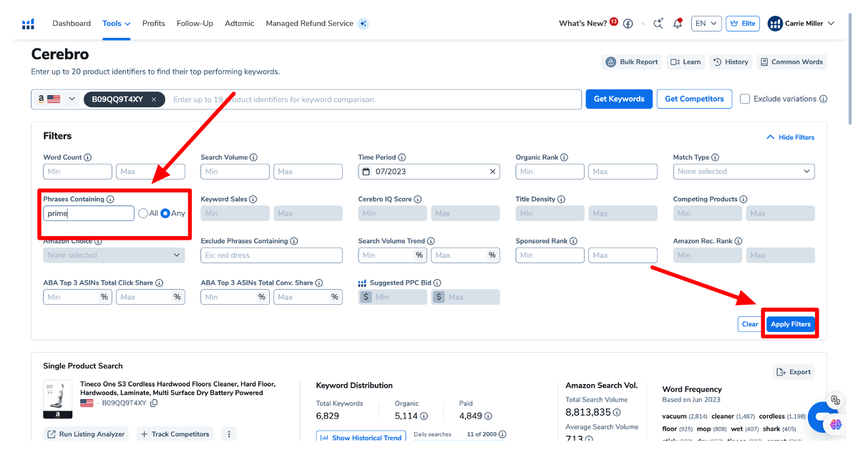868x455 pixels.
Task: Open the product more-options three dots
Action: [x=228, y=434]
